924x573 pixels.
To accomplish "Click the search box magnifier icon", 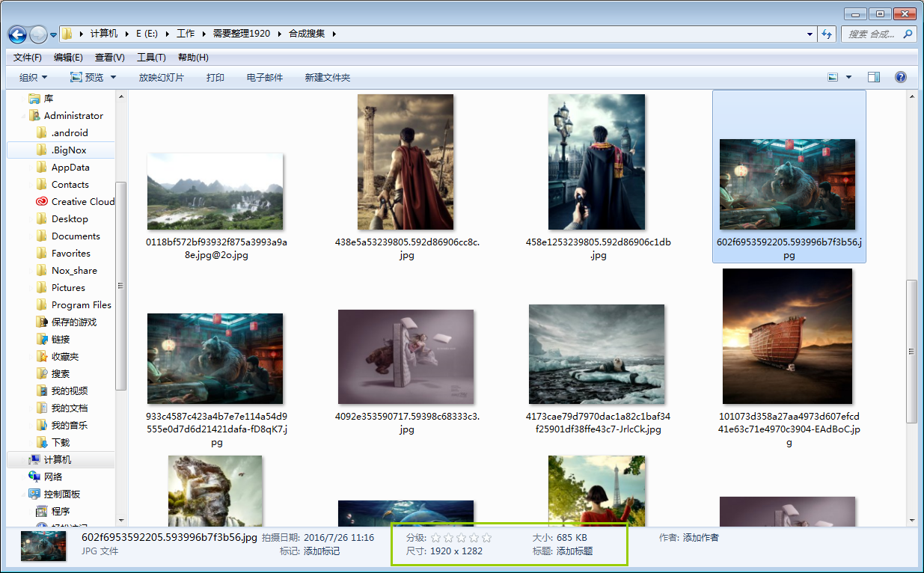I will 908,34.
